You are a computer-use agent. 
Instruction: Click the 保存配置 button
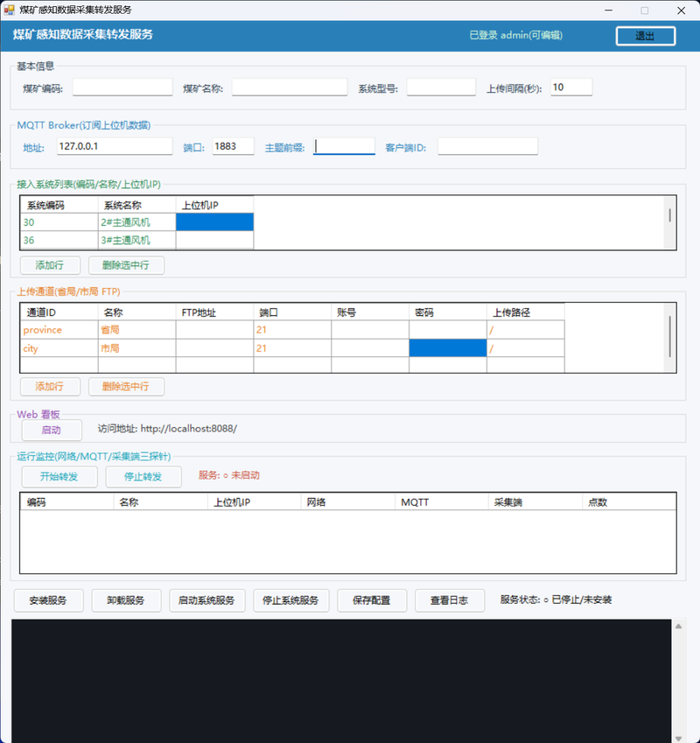point(372,600)
